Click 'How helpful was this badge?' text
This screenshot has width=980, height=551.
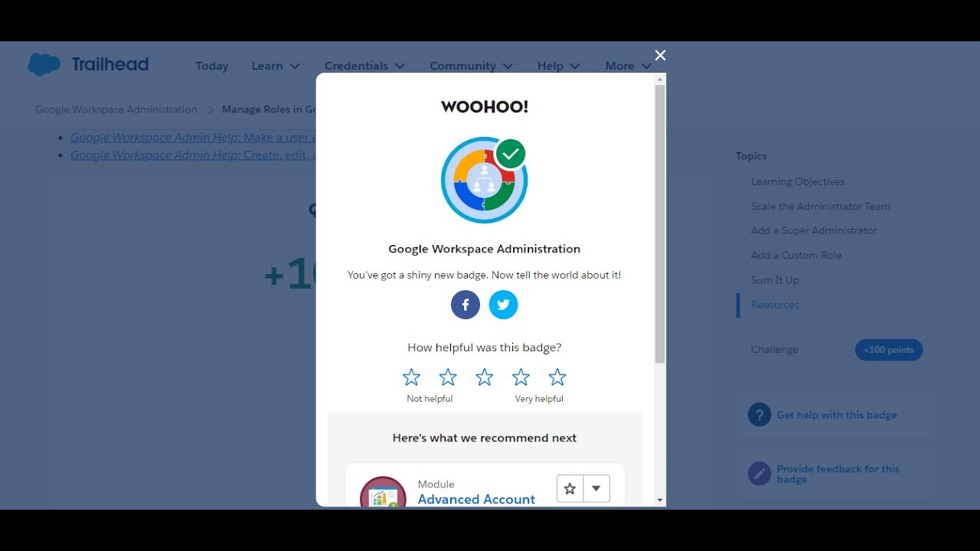pyautogui.click(x=485, y=347)
